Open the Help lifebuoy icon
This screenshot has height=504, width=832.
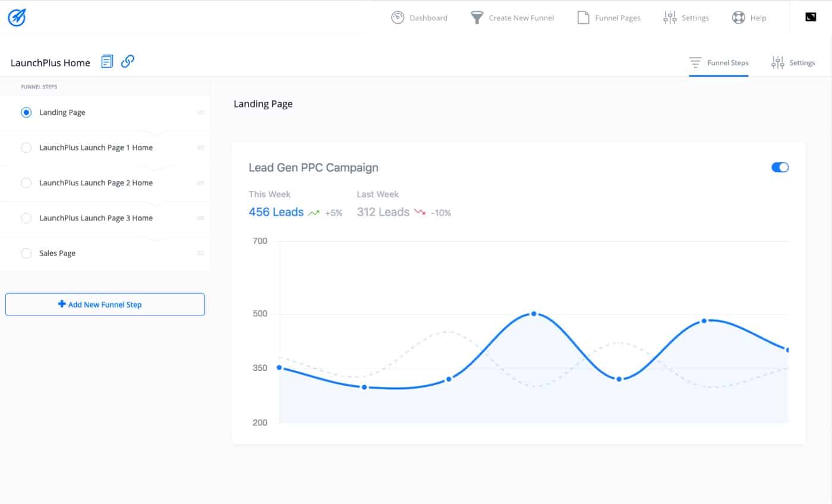pos(738,18)
